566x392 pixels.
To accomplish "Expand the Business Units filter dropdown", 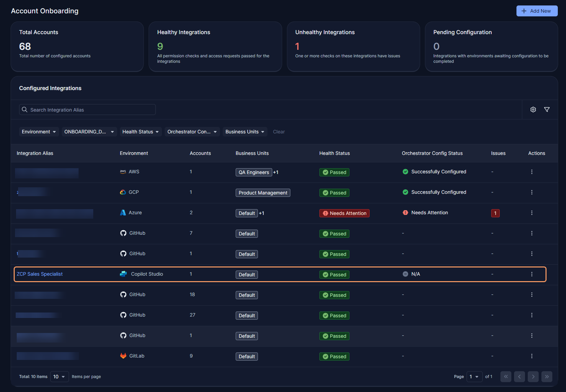I will (245, 132).
